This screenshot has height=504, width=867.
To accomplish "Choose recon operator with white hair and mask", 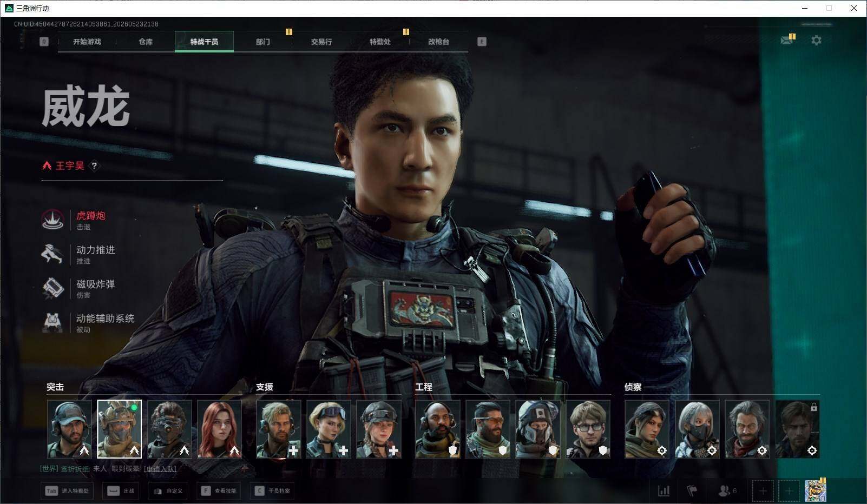I will pyautogui.click(x=697, y=429).
